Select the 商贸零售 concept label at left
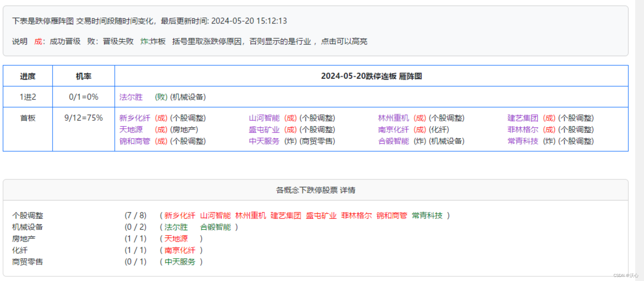 click(x=28, y=262)
